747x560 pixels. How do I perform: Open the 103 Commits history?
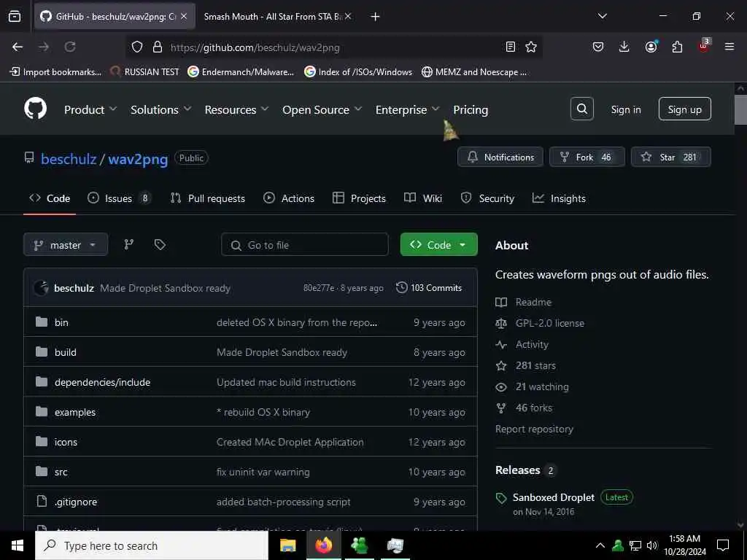[x=429, y=287]
